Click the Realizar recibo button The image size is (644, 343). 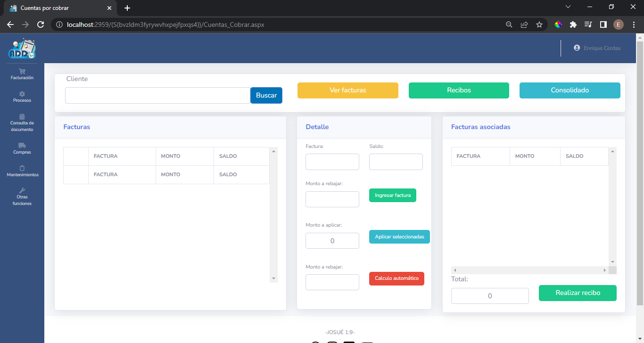tap(578, 293)
